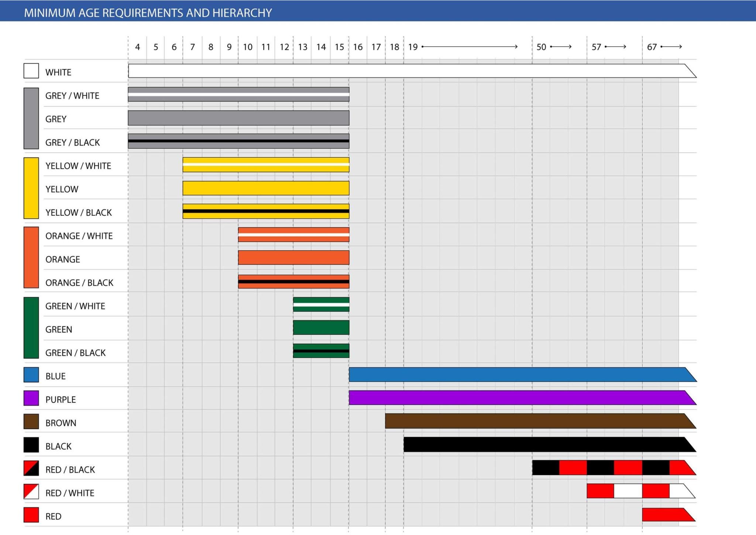The image size is (756, 535).
Task: Select the 'GREY / BLACK' label
Action: (x=73, y=143)
